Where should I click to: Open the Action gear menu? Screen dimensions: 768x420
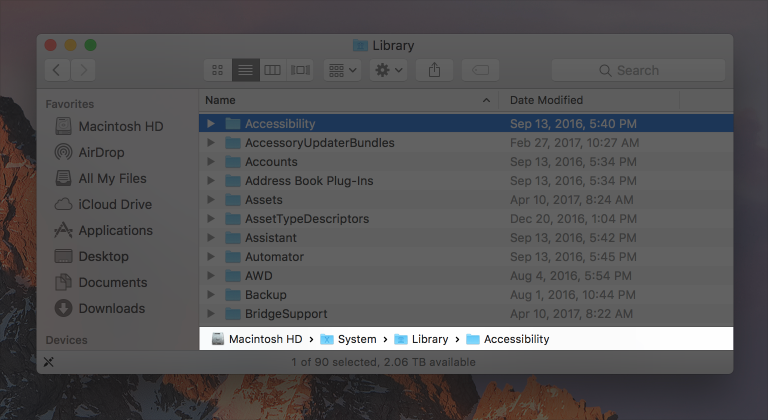[388, 70]
